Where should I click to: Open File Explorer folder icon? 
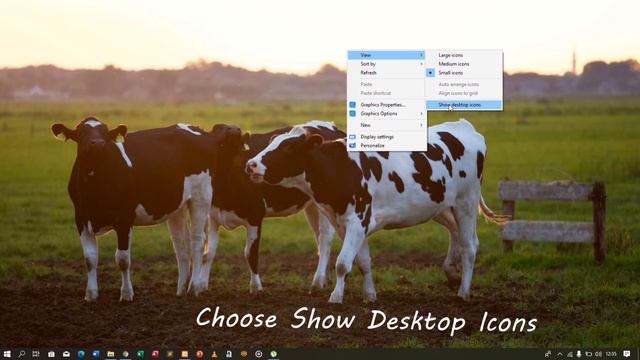[111, 354]
